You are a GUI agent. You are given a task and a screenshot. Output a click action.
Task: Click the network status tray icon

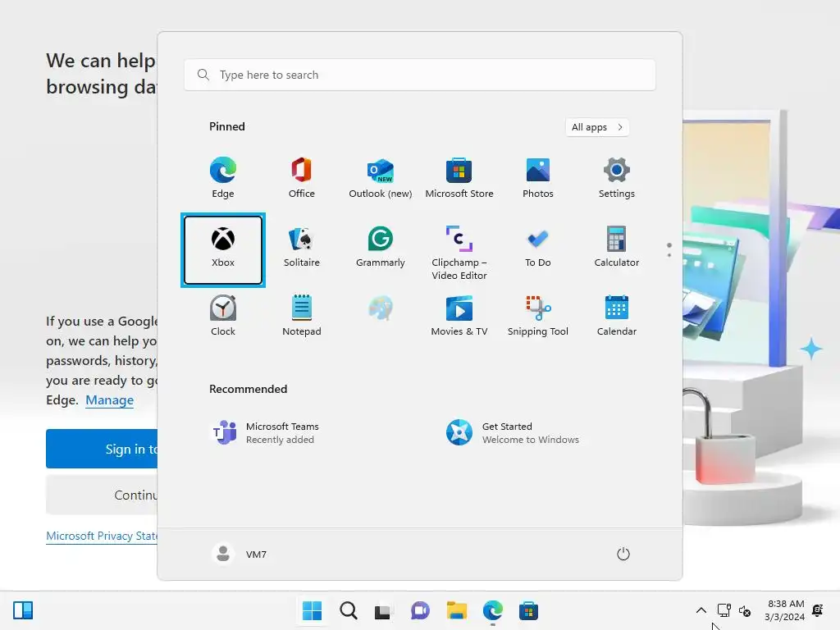[x=724, y=610]
